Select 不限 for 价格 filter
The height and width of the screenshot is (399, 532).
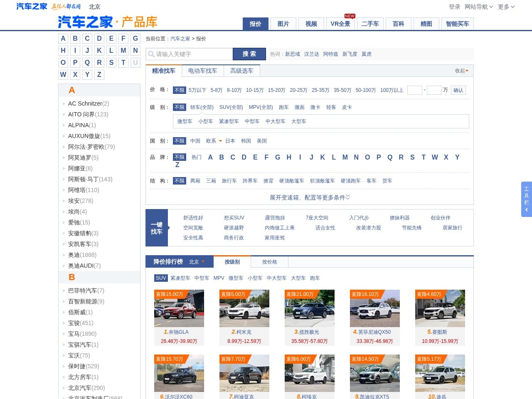(x=180, y=90)
